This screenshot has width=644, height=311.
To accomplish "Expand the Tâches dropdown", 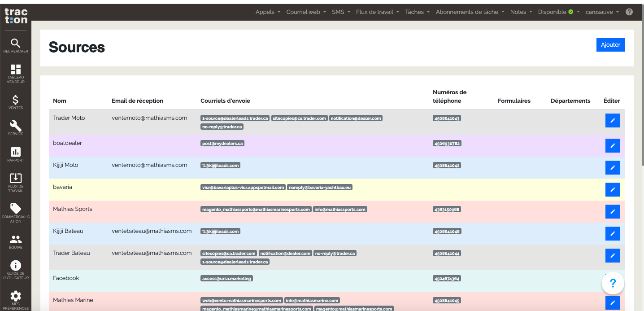I will [x=417, y=12].
